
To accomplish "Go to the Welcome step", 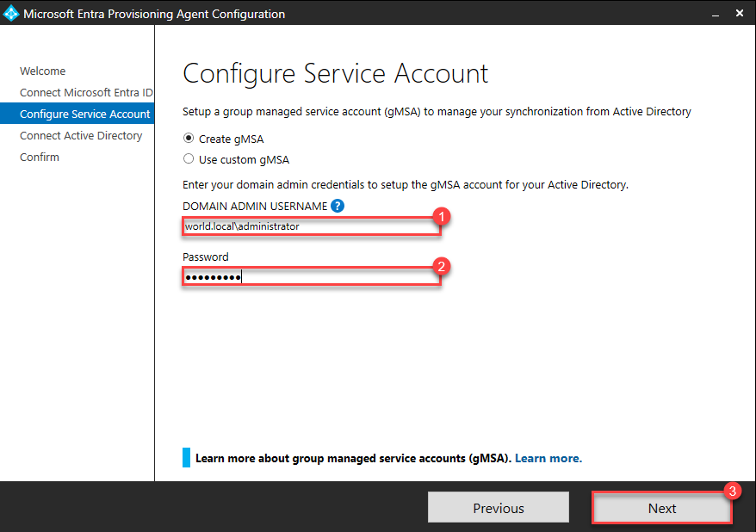I will click(42, 71).
